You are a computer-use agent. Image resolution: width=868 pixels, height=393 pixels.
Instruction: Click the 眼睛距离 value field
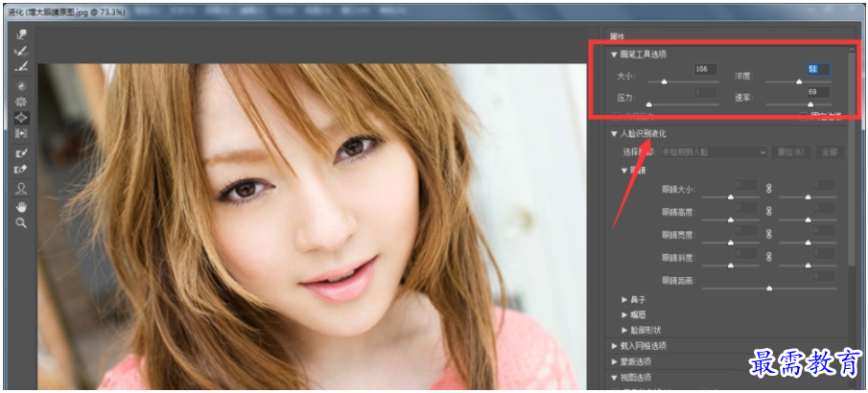pos(824,276)
